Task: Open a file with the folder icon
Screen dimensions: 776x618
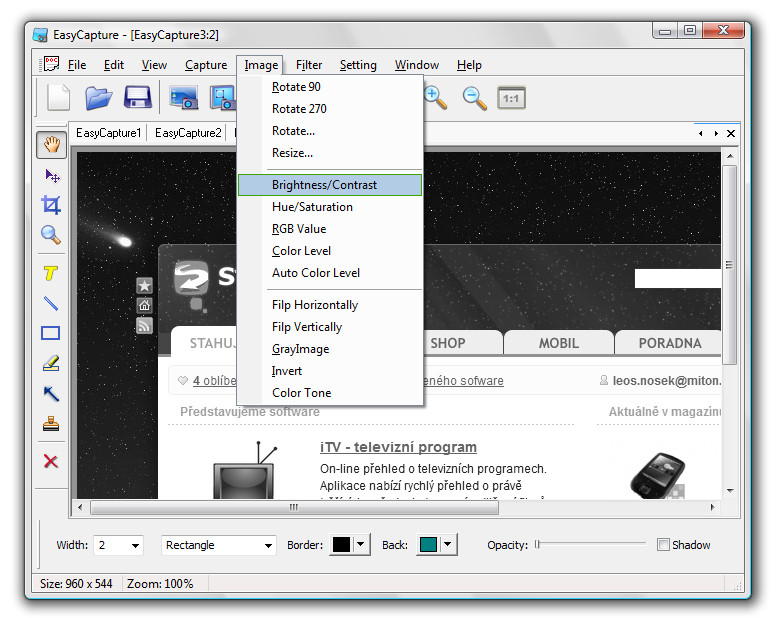Action: 98,97
